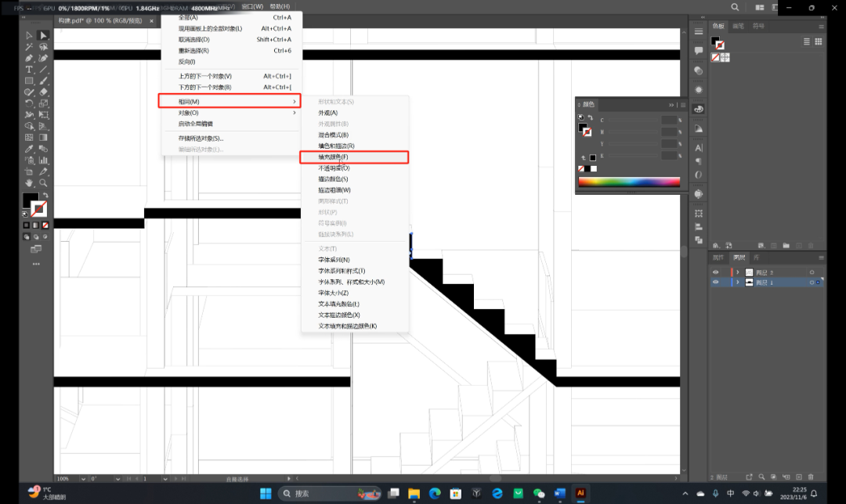Open the layers panel options menu
Viewport: 846px width, 504px height.
(x=821, y=257)
